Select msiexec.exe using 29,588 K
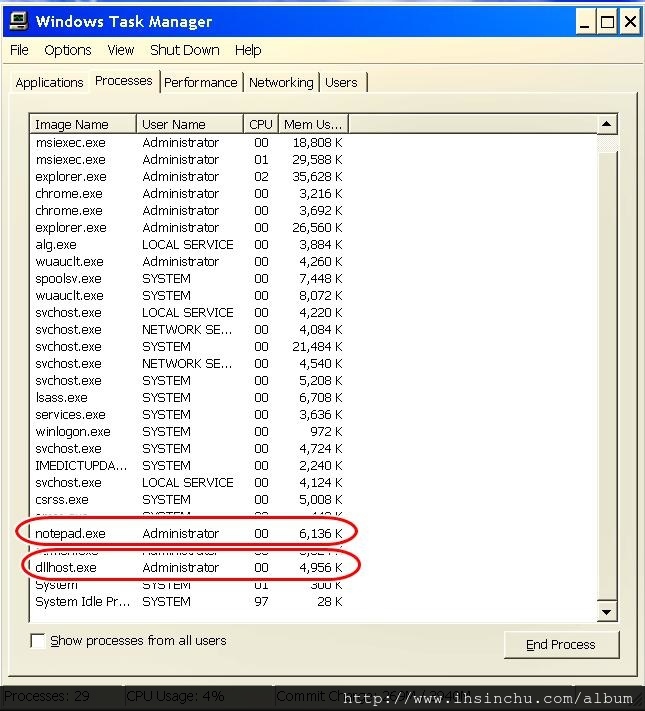This screenshot has width=645, height=711. coord(189,160)
